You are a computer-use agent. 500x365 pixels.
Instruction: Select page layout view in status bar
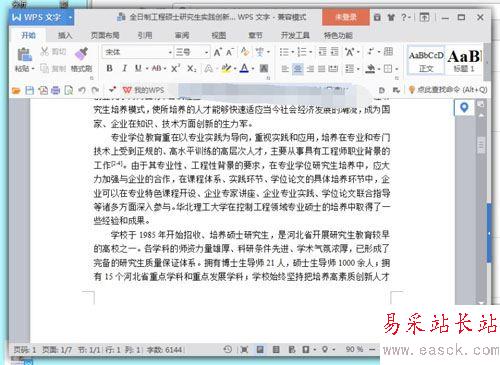click(260, 349)
